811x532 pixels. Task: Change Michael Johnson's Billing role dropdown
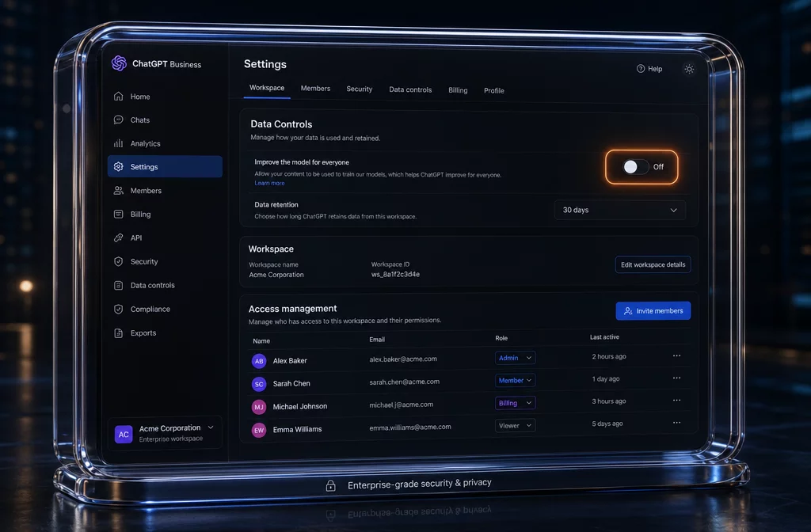tap(515, 403)
